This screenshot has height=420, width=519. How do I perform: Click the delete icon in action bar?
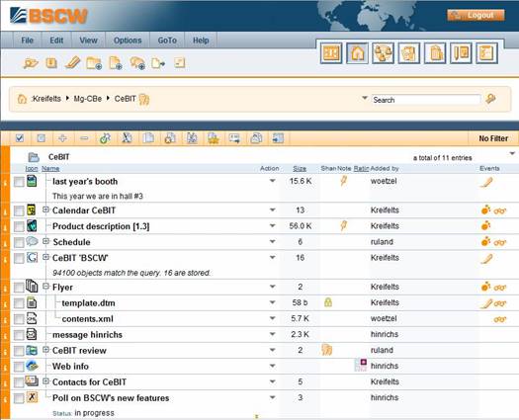(x=170, y=138)
